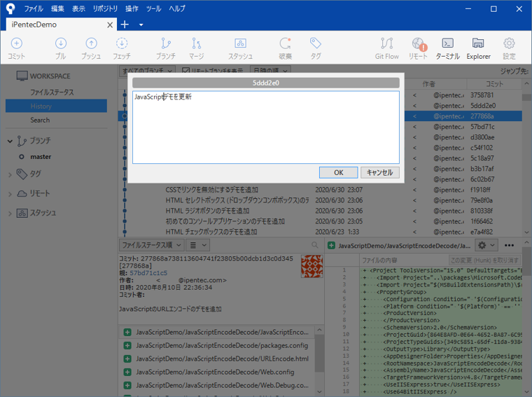
Task: Open Explorer from the toolbar
Action: (478, 48)
